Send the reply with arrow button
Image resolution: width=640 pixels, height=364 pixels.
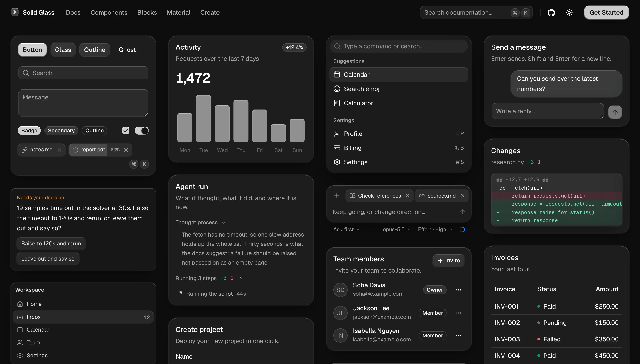[615, 112]
